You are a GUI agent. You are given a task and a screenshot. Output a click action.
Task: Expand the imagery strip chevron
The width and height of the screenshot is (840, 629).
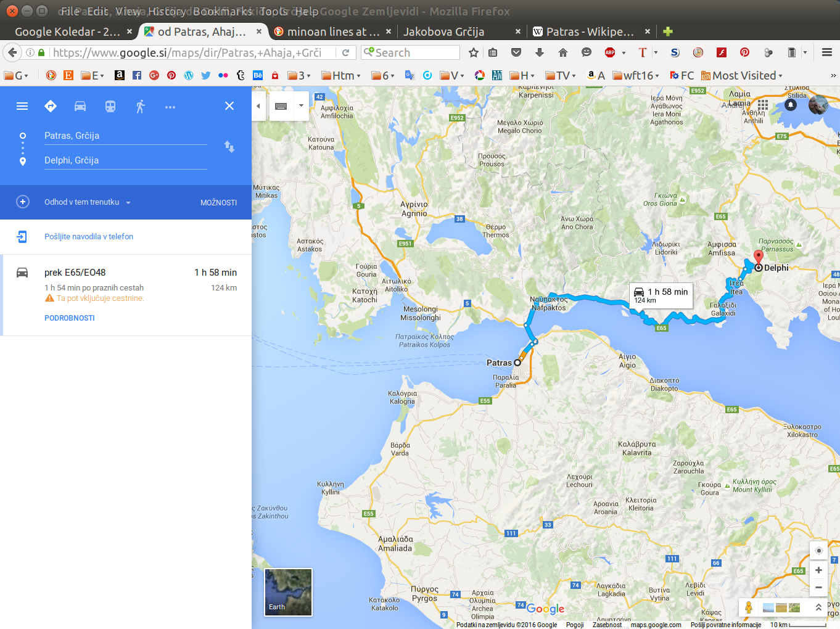coord(818,607)
